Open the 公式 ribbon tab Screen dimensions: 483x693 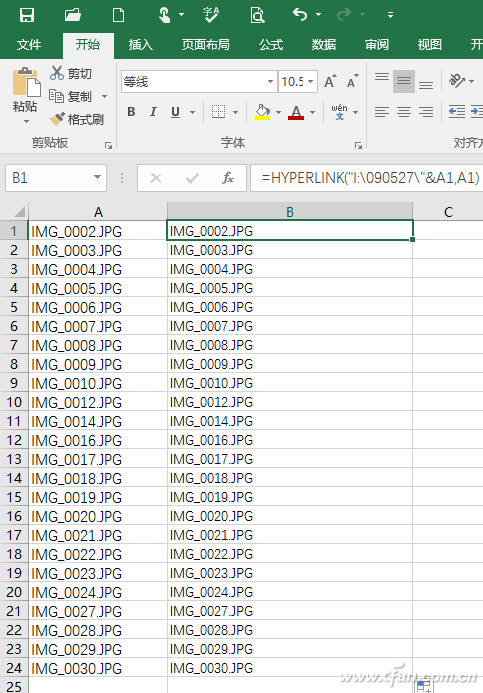tap(271, 45)
